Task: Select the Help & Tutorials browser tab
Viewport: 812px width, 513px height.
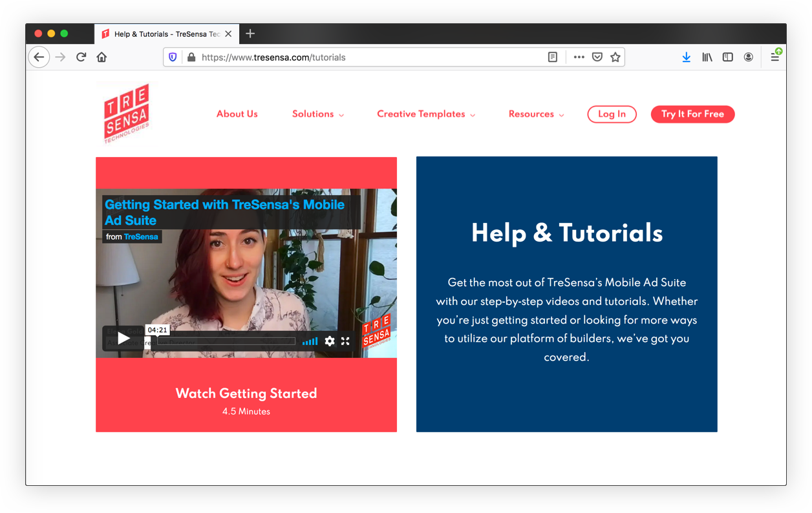Action: click(x=167, y=34)
